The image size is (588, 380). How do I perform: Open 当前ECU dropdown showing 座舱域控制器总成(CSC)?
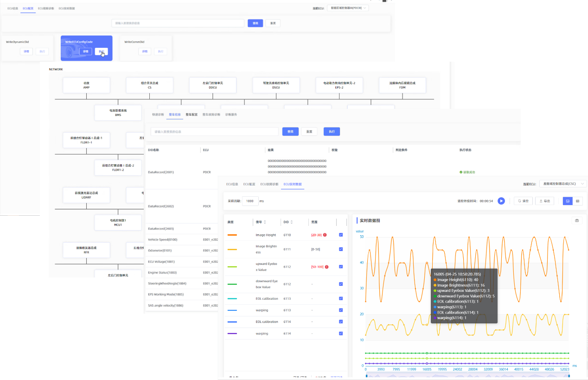[x=562, y=184]
